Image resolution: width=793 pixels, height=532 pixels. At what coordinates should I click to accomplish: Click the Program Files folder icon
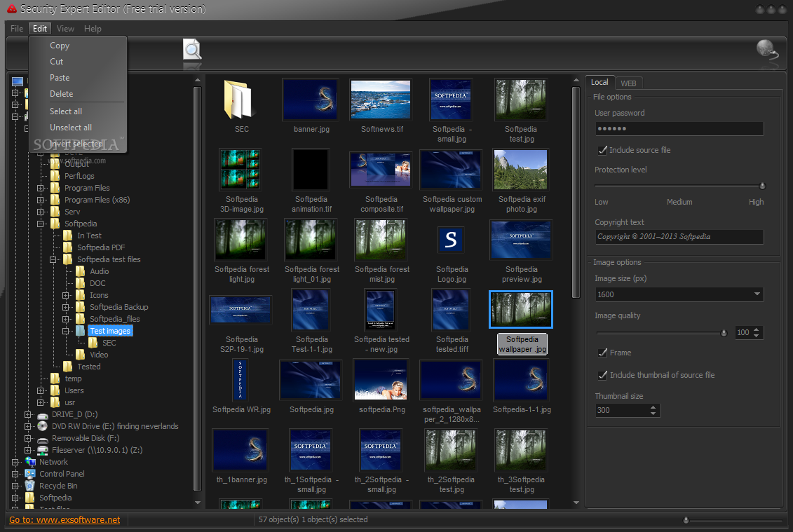[x=55, y=188]
